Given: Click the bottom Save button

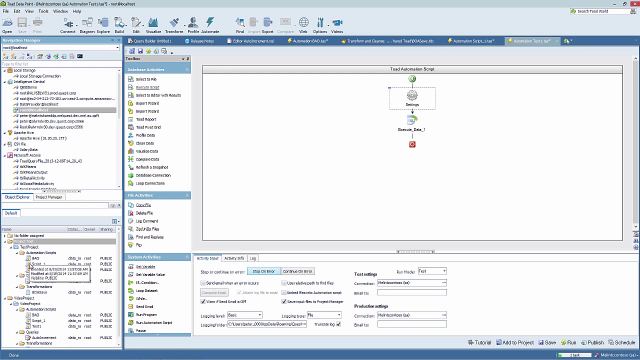Looking at the screenshot, I should (x=547, y=343).
